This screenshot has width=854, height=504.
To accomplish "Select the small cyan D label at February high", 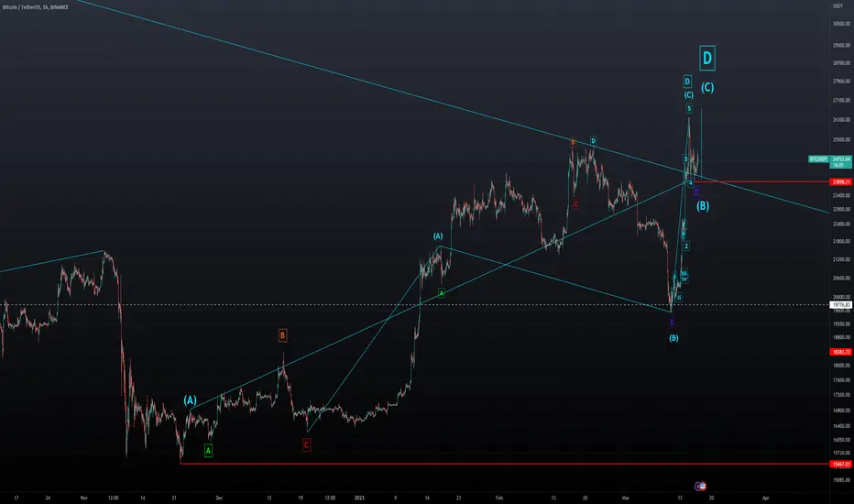I will coord(593,140).
